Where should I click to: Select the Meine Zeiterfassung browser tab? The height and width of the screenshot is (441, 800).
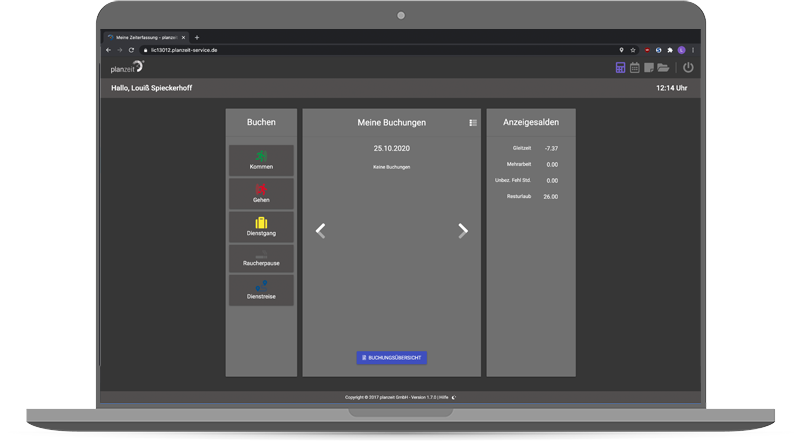click(146, 37)
